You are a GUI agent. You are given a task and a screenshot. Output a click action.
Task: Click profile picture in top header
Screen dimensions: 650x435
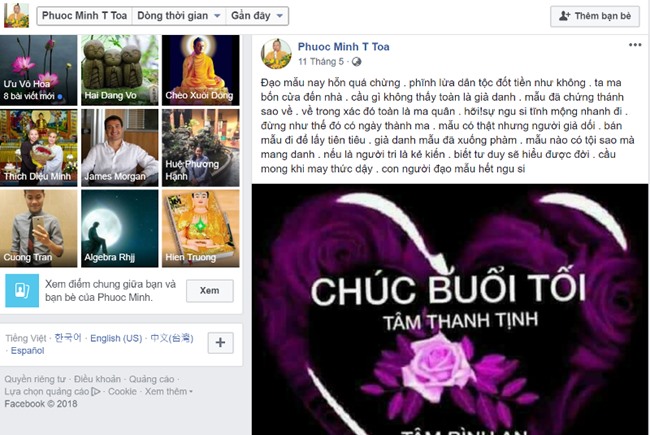17,15
